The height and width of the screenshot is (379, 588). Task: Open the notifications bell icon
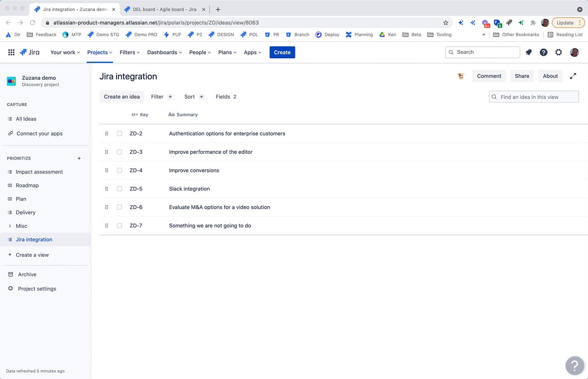529,52
